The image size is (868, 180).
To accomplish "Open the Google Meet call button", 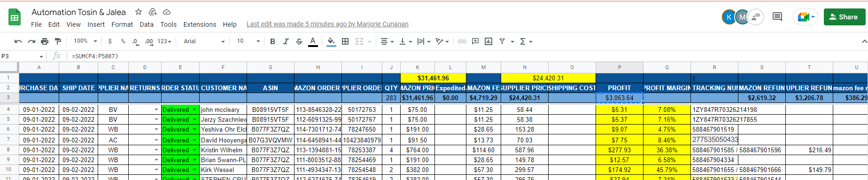I will coord(806,17).
